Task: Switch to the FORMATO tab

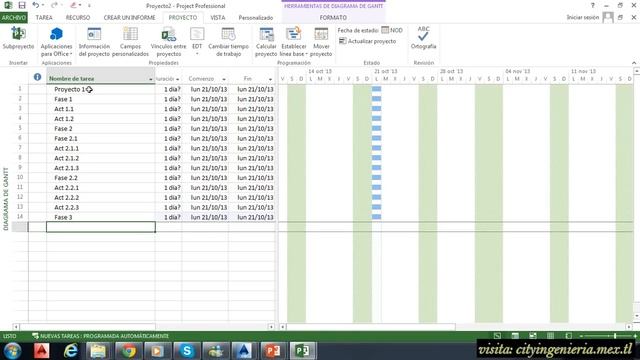Action: click(x=333, y=18)
